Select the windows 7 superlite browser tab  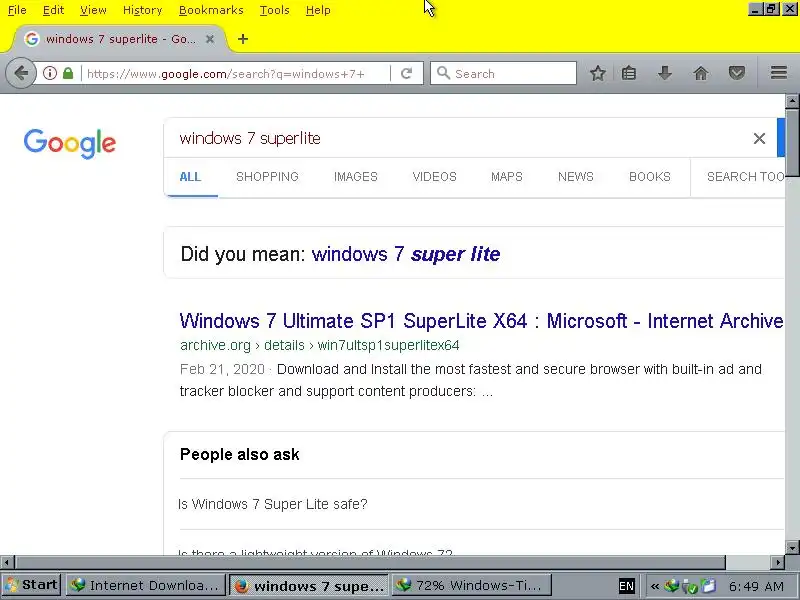[x=120, y=39]
